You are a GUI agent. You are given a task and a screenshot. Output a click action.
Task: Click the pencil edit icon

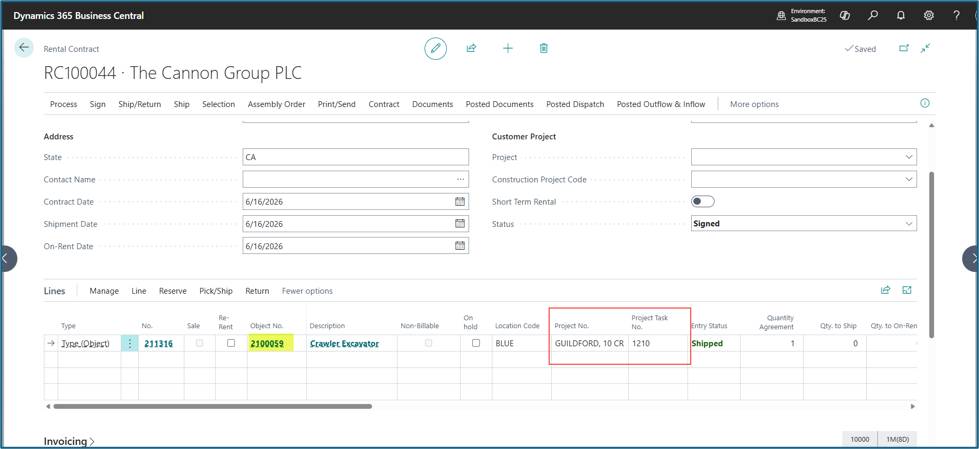click(435, 48)
